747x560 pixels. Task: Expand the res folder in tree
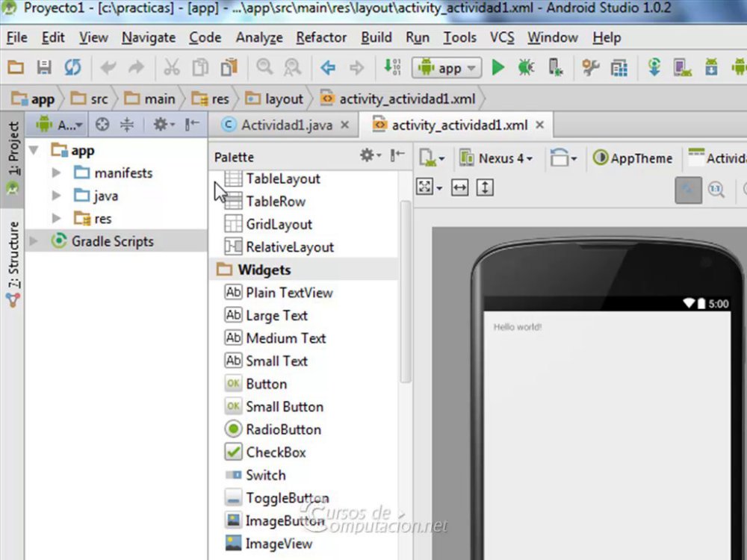[x=56, y=218]
